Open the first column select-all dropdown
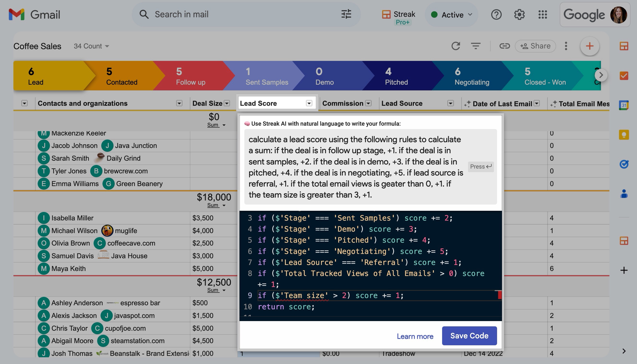 (x=24, y=103)
